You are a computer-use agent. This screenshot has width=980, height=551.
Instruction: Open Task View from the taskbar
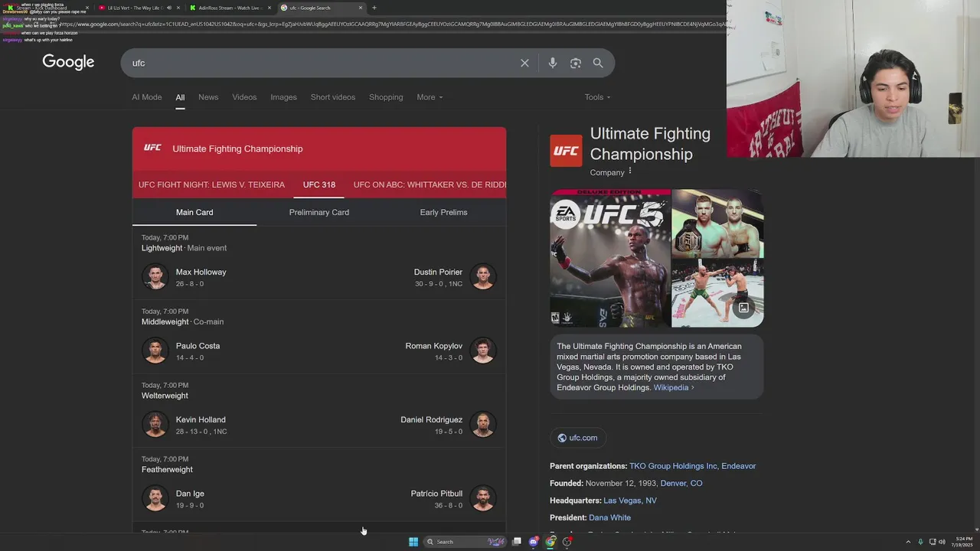tap(517, 542)
